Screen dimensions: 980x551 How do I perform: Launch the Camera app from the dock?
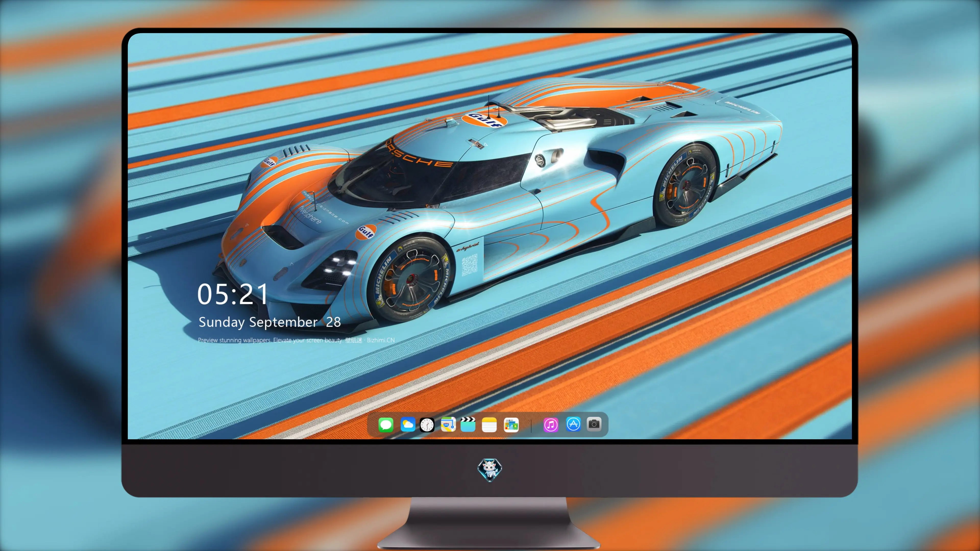[594, 424]
